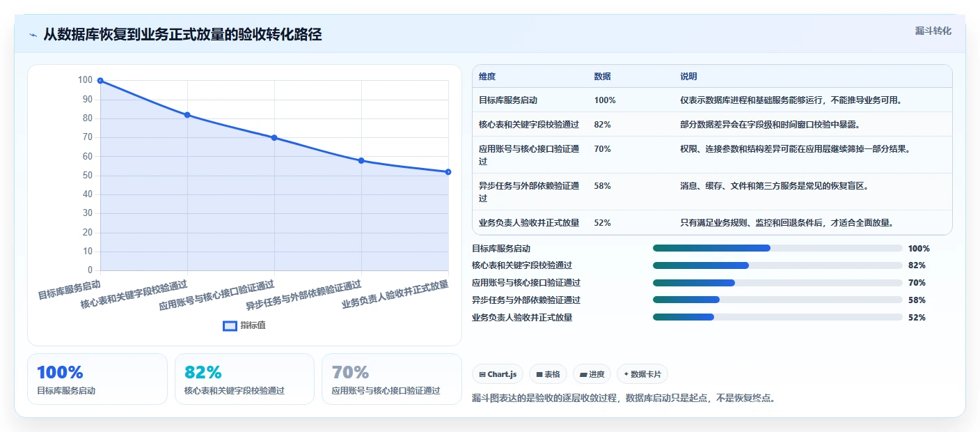Click the 70% value in the table
Screen dimensions: 980x432
(602, 149)
